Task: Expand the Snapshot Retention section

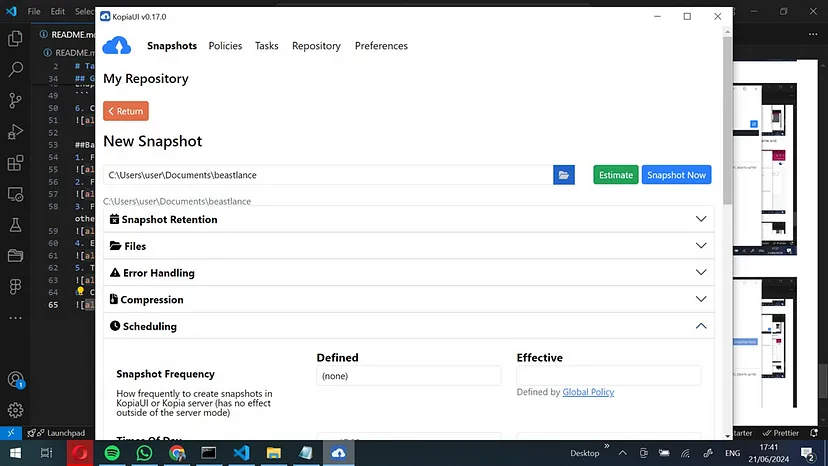Action: [x=408, y=219]
